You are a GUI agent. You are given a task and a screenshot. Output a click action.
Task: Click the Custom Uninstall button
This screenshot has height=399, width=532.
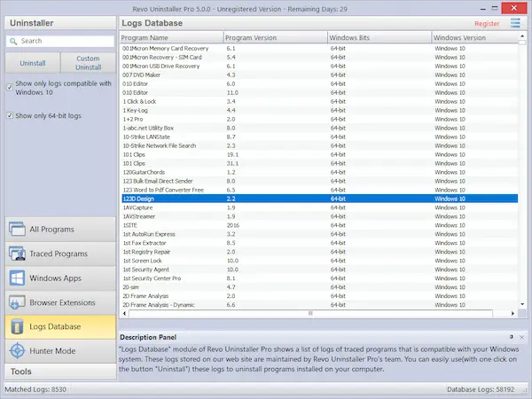point(88,63)
